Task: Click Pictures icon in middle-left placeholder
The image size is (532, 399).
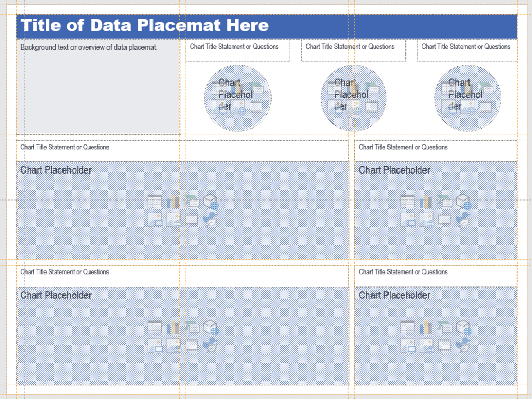Action: [x=155, y=220]
